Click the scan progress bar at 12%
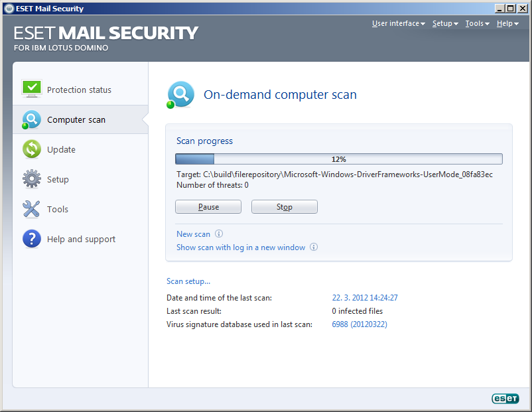 point(338,159)
